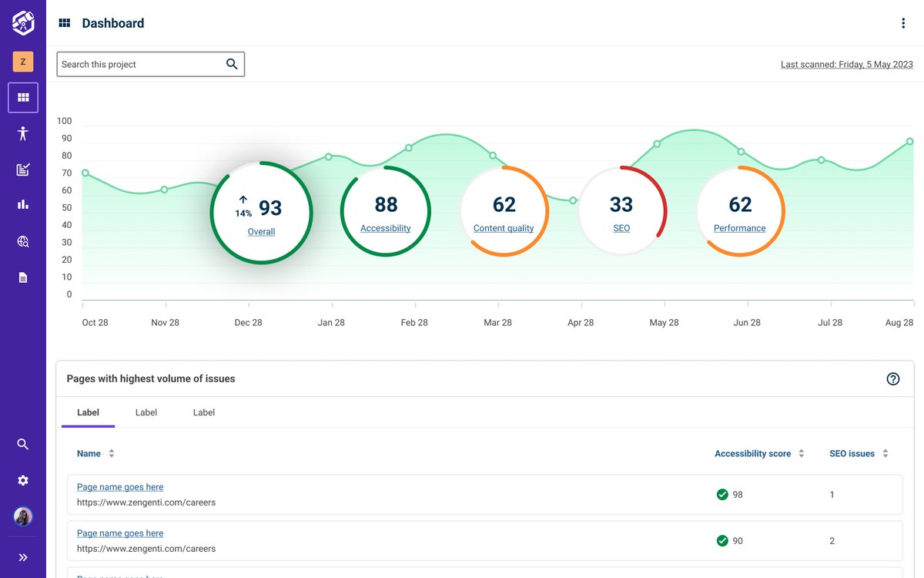Image resolution: width=924 pixels, height=578 pixels.
Task: Click the Overall 93 score gauge
Action: tap(262, 213)
